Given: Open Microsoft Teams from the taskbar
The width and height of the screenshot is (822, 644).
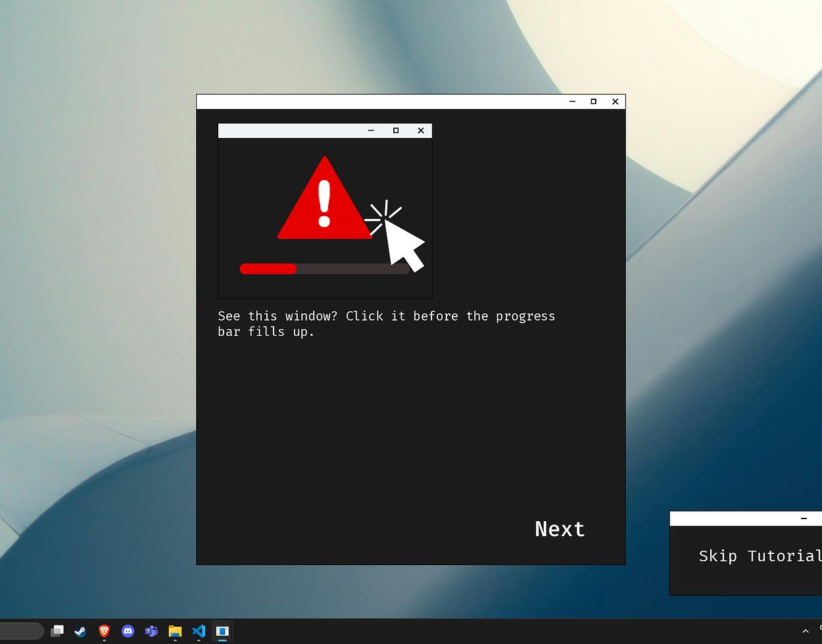Looking at the screenshot, I should [151, 632].
